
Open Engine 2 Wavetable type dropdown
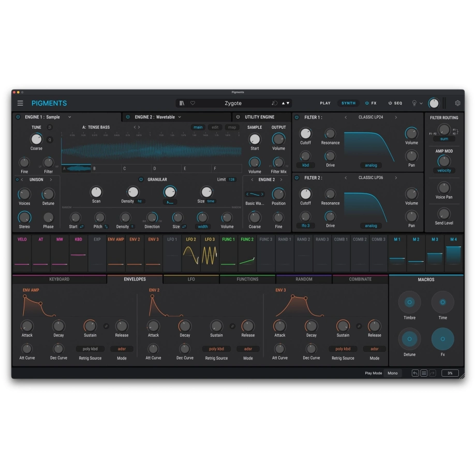point(180,117)
